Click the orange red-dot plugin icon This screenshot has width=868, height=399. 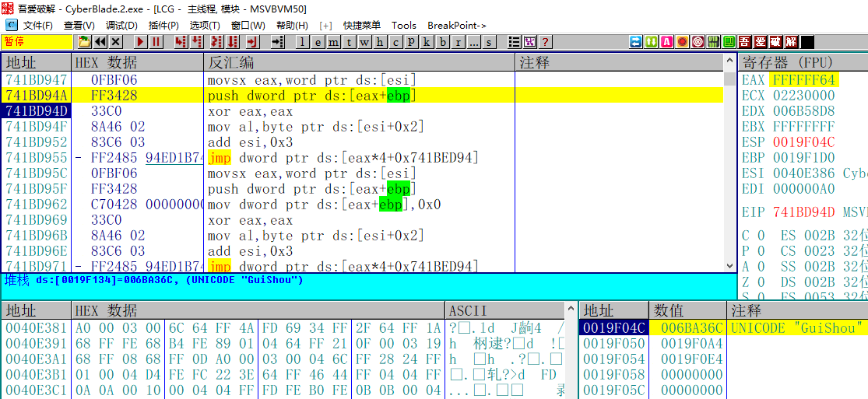pyautogui.click(x=683, y=42)
